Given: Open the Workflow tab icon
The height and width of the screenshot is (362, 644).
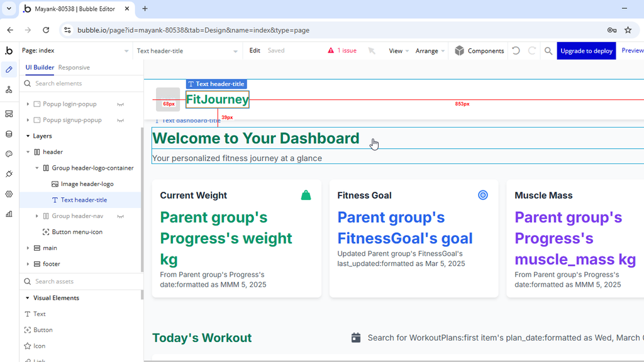Looking at the screenshot, I should [x=9, y=90].
